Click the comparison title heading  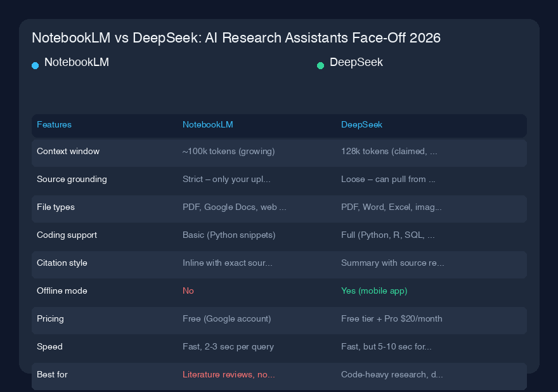coord(237,37)
